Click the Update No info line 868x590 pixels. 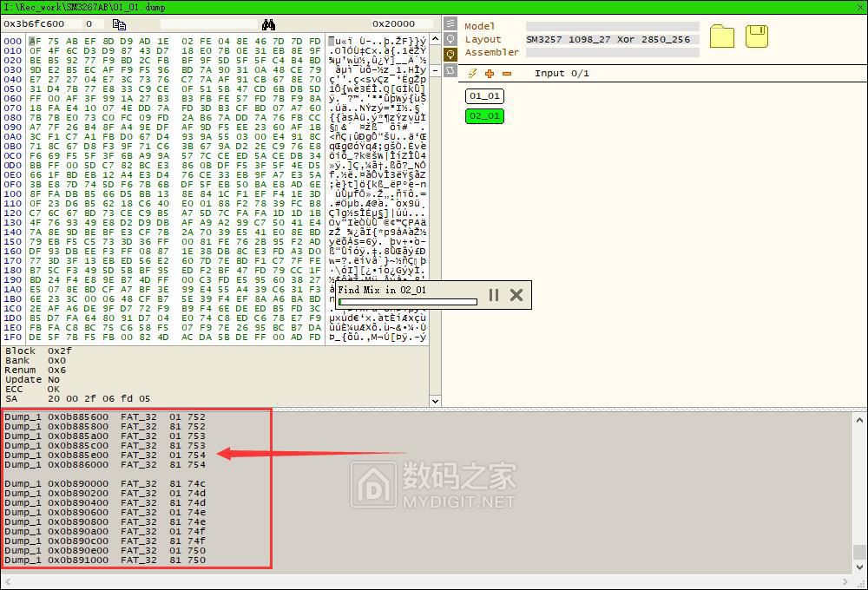coord(33,380)
